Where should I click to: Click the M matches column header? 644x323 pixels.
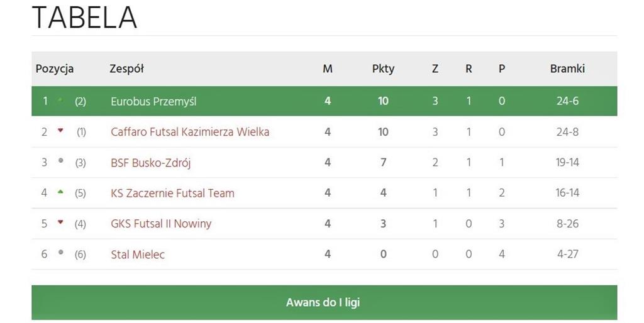pyautogui.click(x=328, y=69)
